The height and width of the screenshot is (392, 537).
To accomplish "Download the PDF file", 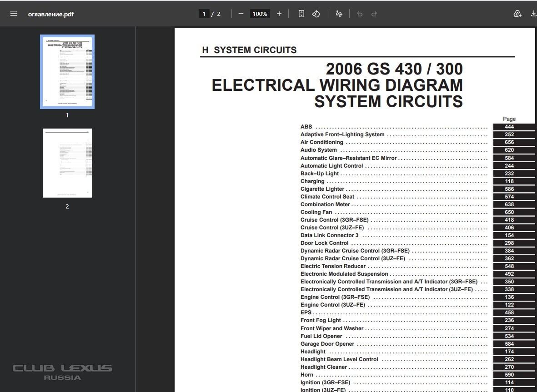I will pos(533,14).
